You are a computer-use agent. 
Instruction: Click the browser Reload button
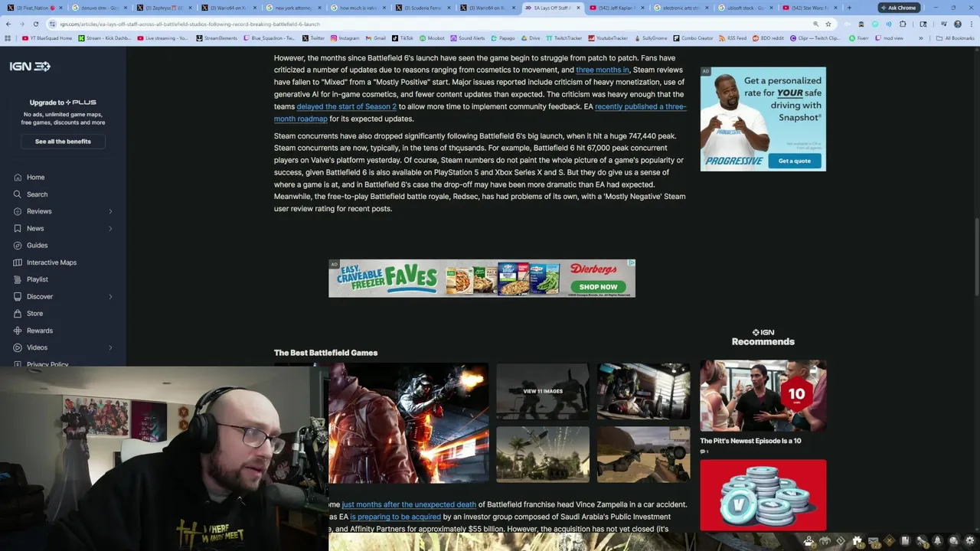pyautogui.click(x=38, y=24)
